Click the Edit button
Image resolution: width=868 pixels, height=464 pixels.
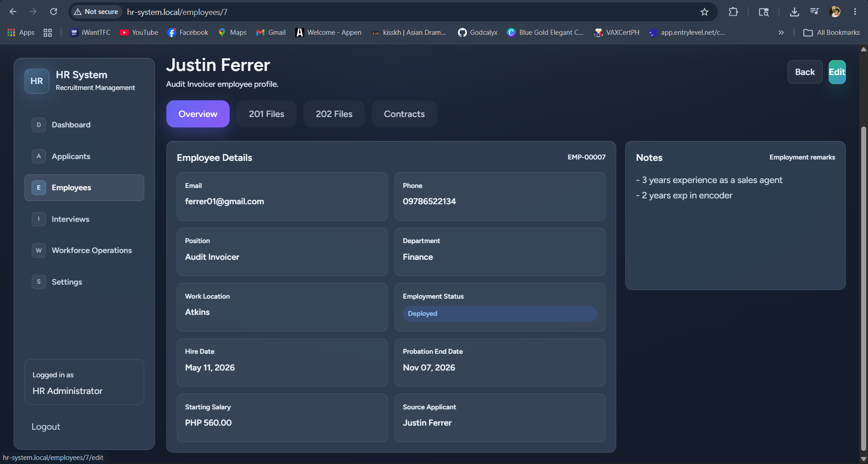pos(837,72)
